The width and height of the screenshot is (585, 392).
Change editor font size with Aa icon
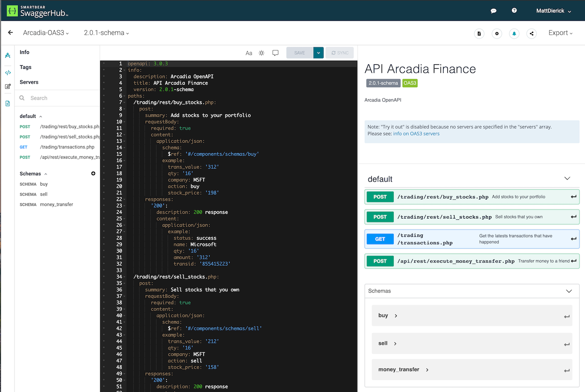[x=249, y=53]
